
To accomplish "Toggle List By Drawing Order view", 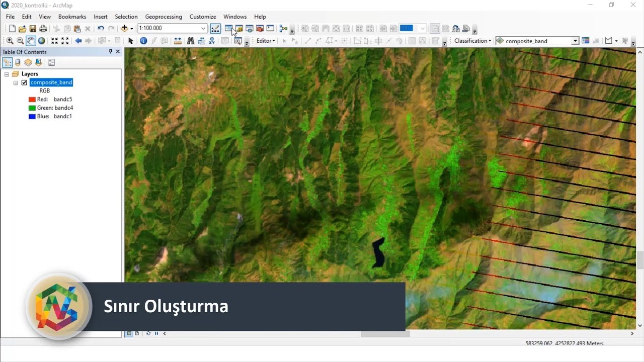I will coord(8,62).
